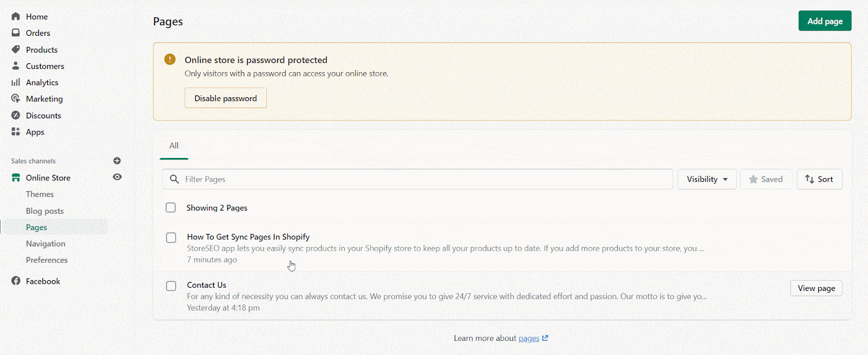The height and width of the screenshot is (355, 868).
Task: Go to Orders in the sidebar
Action: point(38,33)
